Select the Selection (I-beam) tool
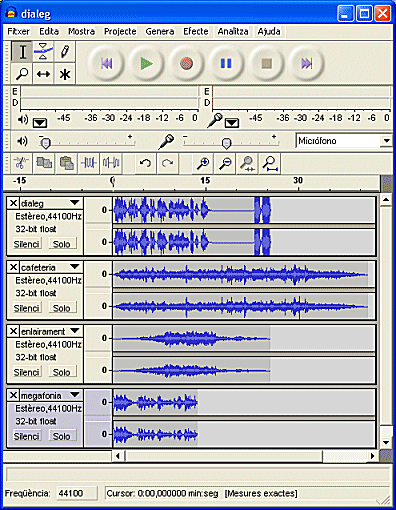Viewport: 396px width, 510px height. (x=22, y=52)
